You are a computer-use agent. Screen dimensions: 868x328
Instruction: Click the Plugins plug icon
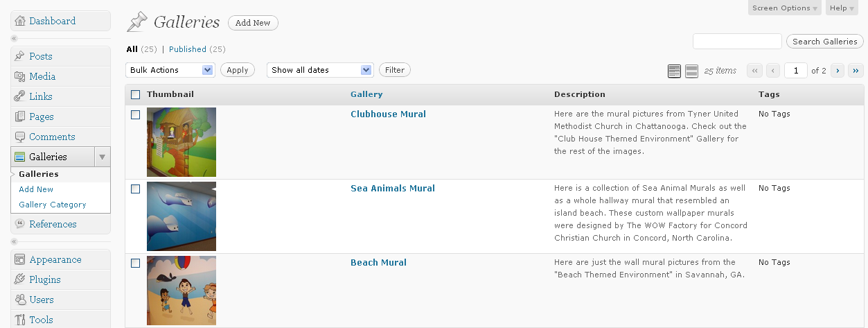pyautogui.click(x=20, y=279)
